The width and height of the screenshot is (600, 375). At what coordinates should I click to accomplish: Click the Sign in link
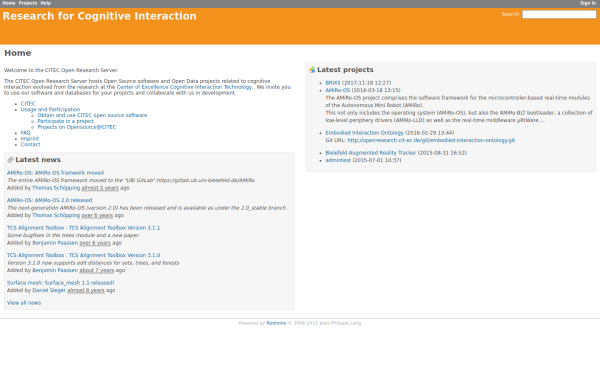[x=588, y=3]
